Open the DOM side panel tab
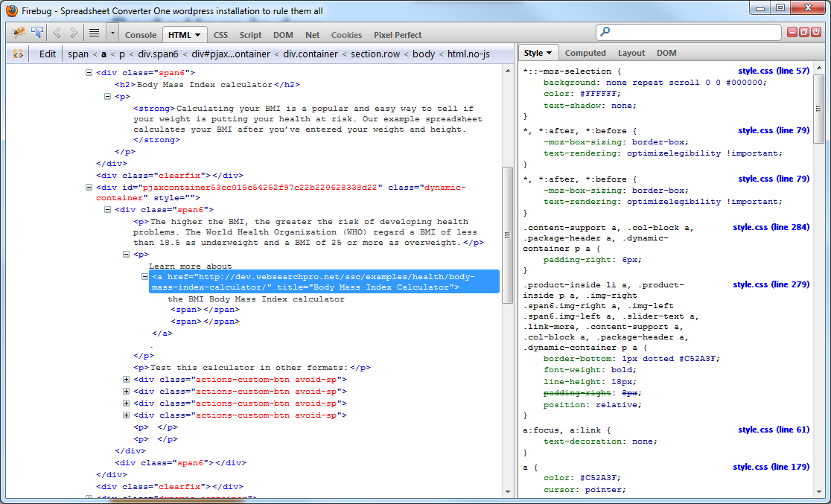Viewport: 831px width, 504px height. [666, 53]
